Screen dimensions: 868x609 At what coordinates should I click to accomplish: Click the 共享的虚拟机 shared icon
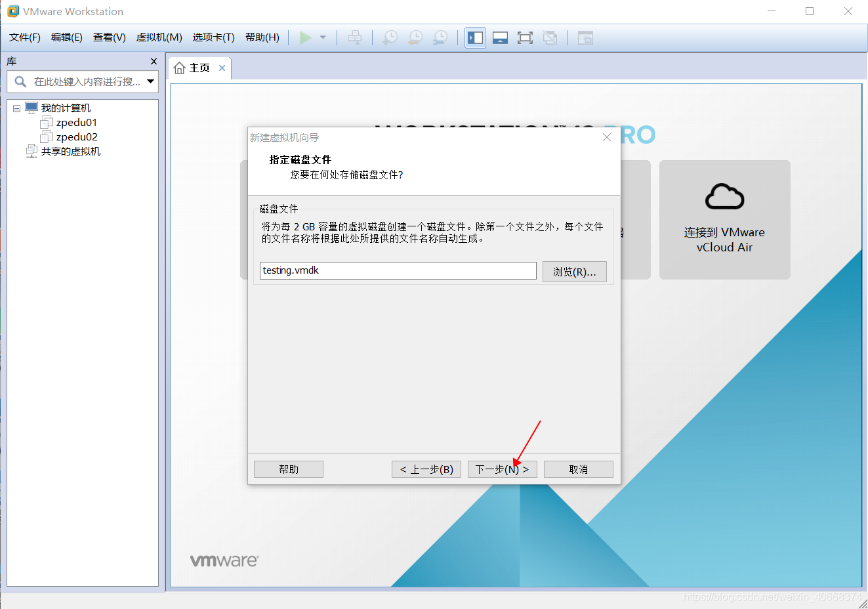click(x=31, y=152)
